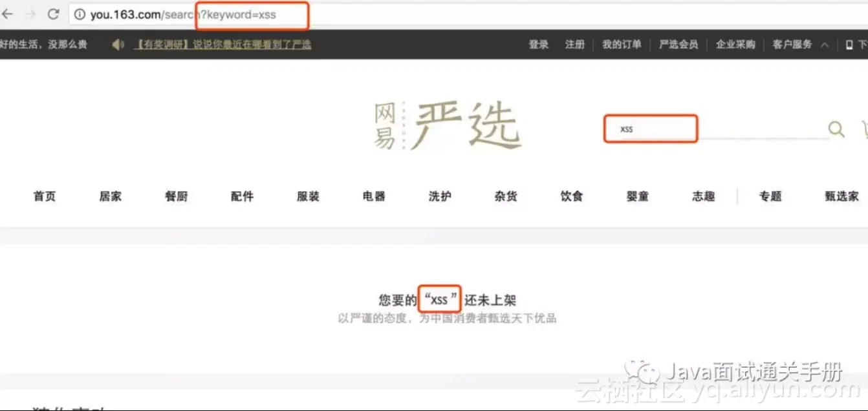
Task: Click the 网易严选 logo
Action: pos(448,126)
